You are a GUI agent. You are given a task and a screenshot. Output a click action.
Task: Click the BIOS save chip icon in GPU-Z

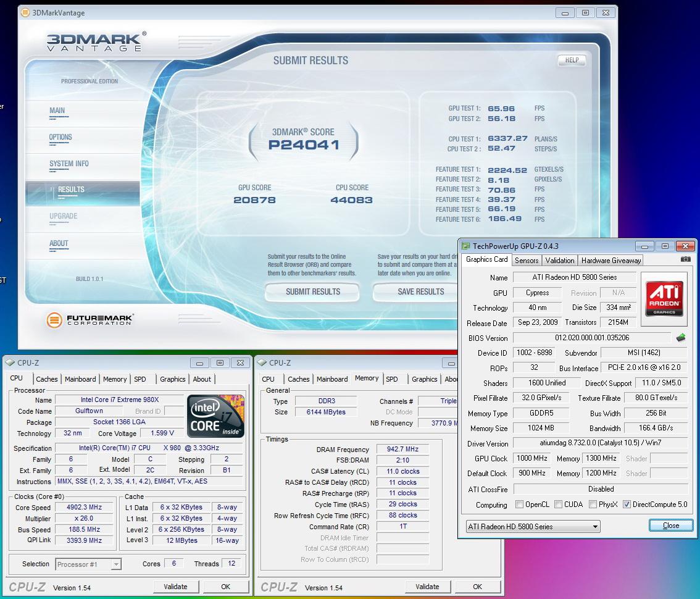click(x=681, y=338)
